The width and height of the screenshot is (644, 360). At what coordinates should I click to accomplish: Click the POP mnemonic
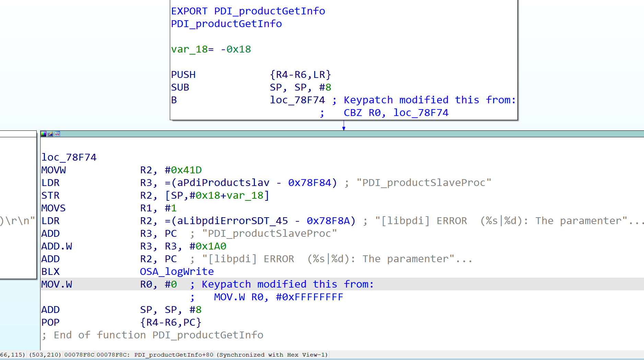click(x=50, y=322)
